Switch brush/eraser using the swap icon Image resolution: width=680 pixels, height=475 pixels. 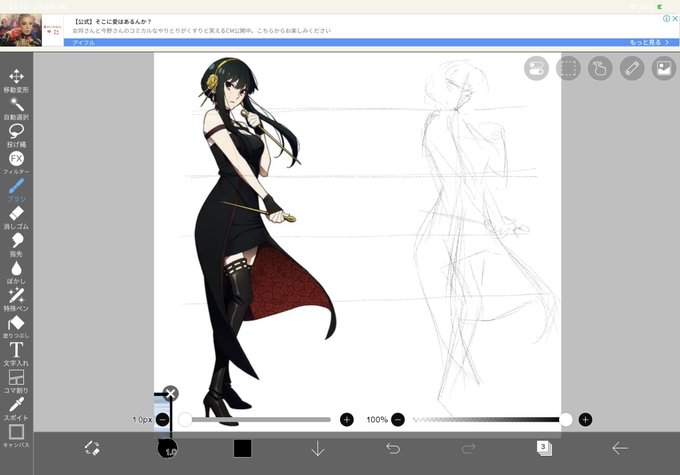point(92,448)
